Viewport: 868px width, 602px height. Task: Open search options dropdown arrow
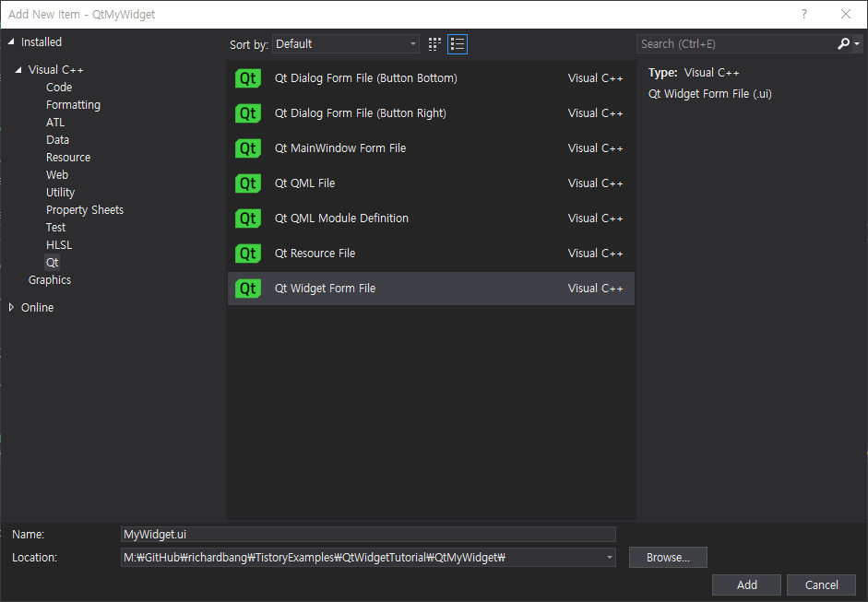(857, 43)
